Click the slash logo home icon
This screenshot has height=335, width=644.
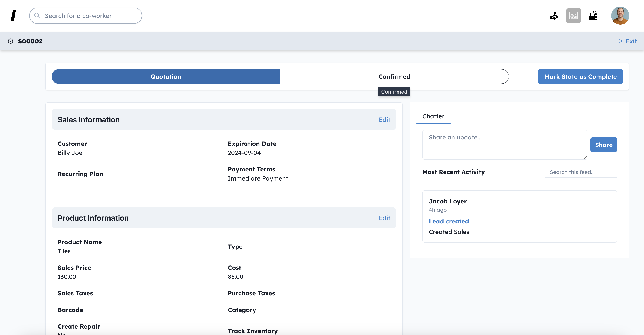(x=14, y=16)
